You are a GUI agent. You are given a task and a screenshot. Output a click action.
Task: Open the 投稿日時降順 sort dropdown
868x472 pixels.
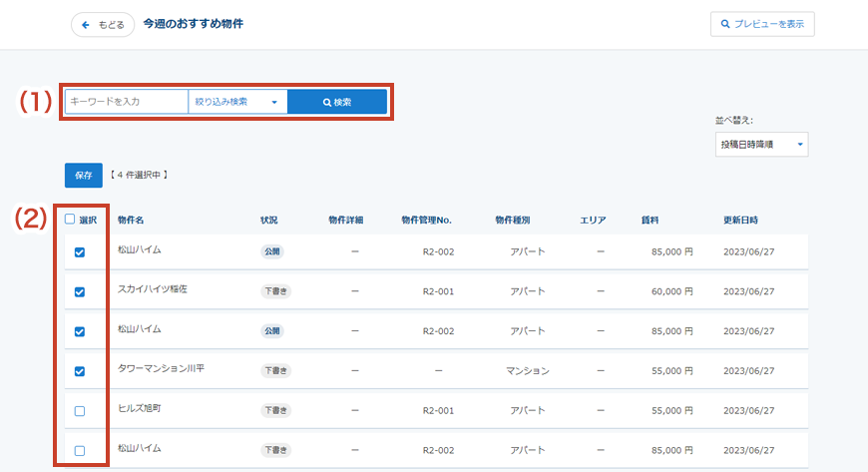click(x=761, y=146)
